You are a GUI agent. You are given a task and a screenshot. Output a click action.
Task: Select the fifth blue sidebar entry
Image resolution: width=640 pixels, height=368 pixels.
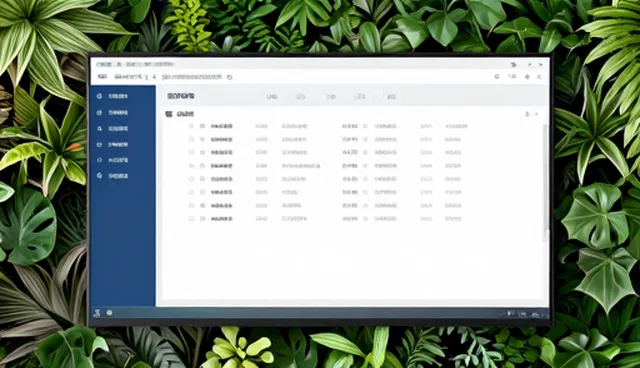coord(113,160)
